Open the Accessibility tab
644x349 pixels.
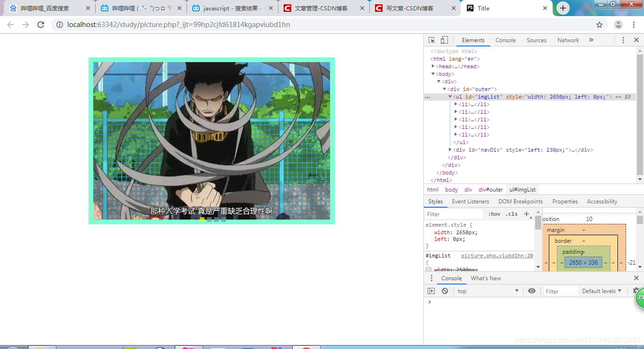(x=602, y=202)
